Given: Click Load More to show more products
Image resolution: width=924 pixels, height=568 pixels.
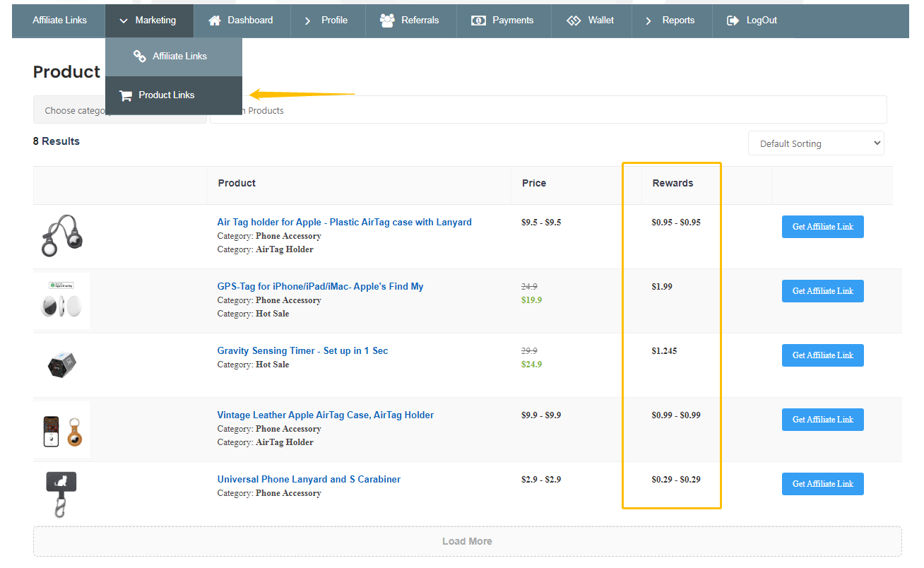Looking at the screenshot, I should (x=467, y=541).
